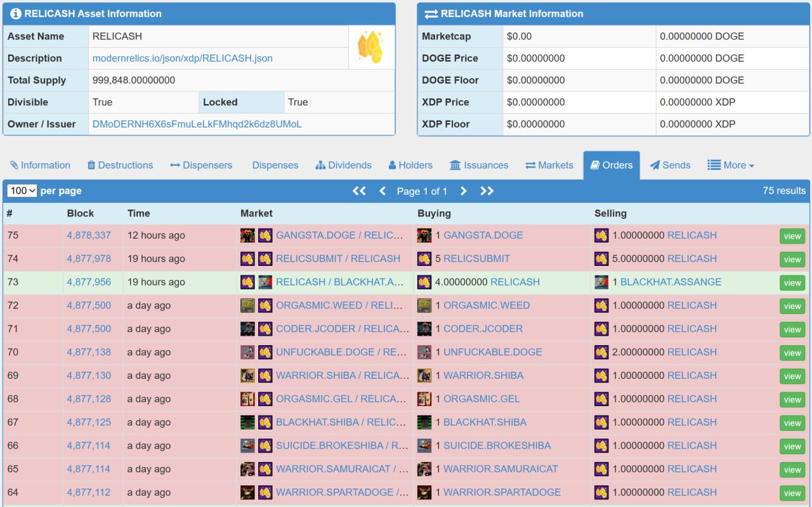This screenshot has width=812, height=507.
Task: Open WARRIOR.SAMURAICAT link in Buying column
Action: click(501, 470)
